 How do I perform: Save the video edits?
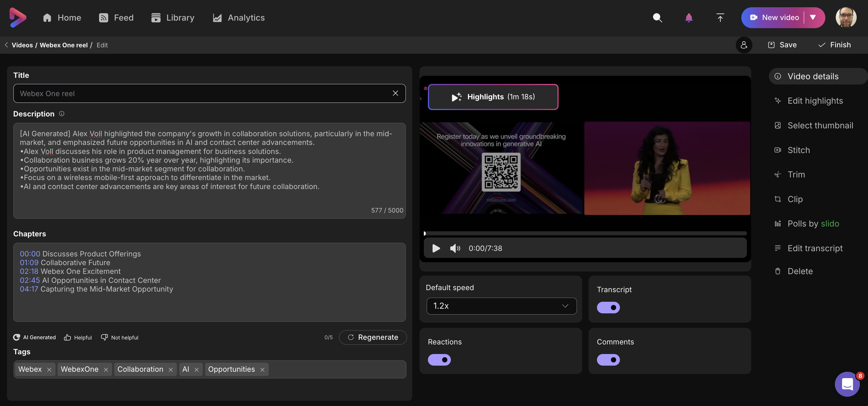(x=782, y=45)
